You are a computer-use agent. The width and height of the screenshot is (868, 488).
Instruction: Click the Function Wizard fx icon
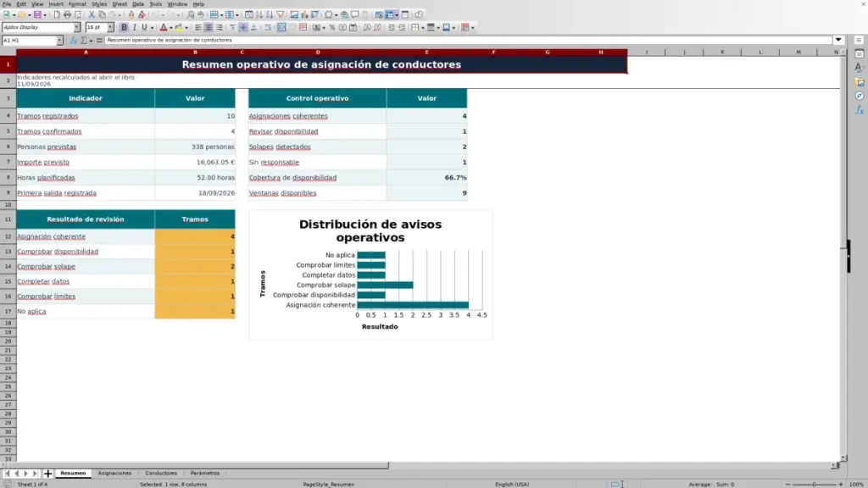73,41
